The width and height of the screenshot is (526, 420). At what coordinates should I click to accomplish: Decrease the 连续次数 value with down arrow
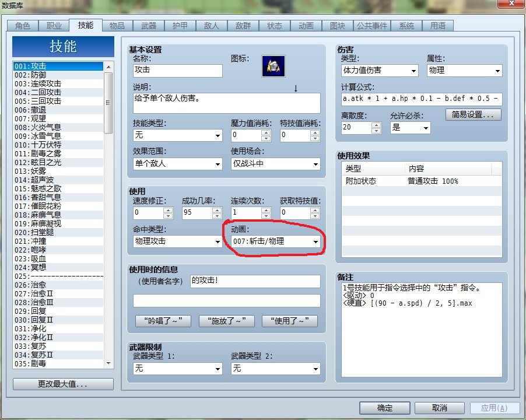pos(266,216)
